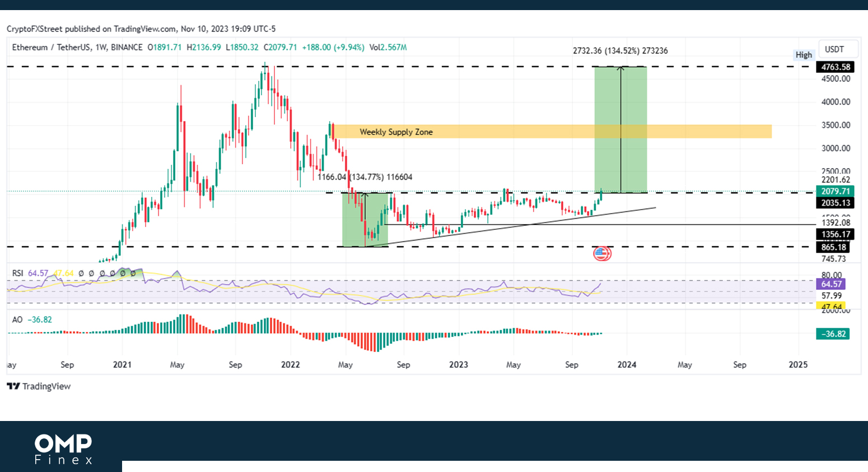This screenshot has height=472, width=868.
Task: Click the 2079.71 current price label
Action: pos(835,191)
